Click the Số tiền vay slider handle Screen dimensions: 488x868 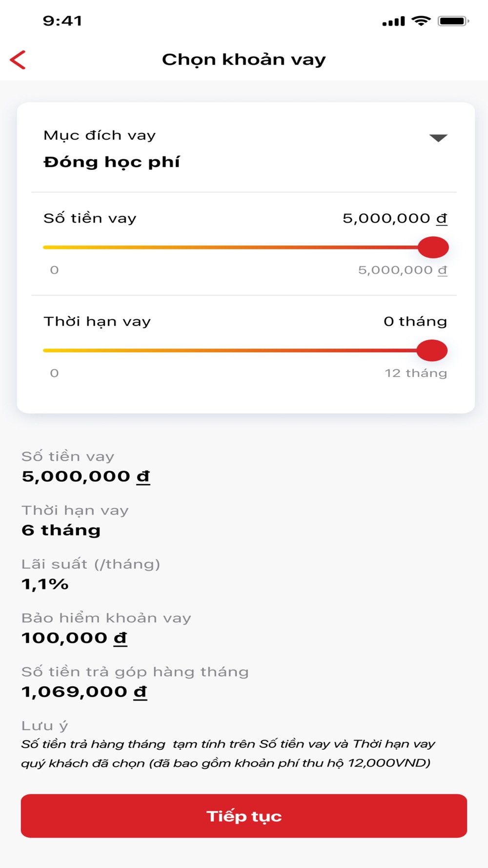click(433, 248)
